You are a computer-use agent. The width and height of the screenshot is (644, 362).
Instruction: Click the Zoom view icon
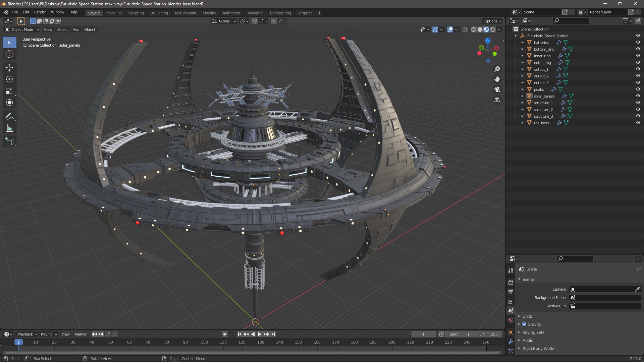click(497, 69)
